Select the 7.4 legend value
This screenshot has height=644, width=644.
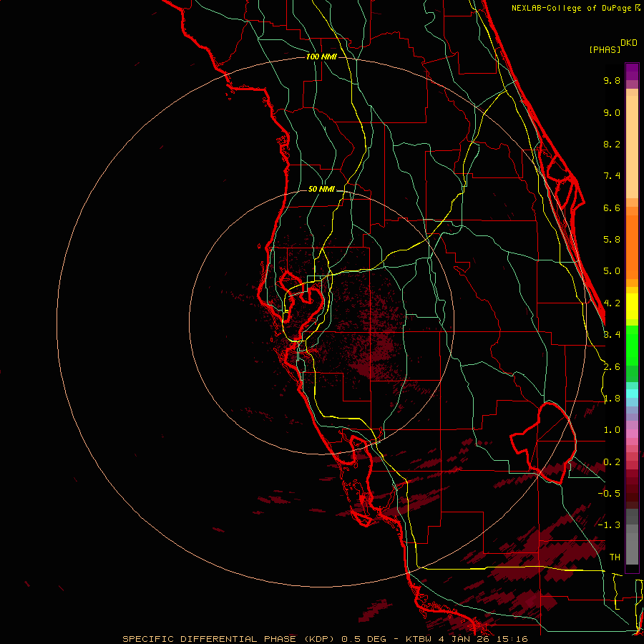pyautogui.click(x=612, y=176)
